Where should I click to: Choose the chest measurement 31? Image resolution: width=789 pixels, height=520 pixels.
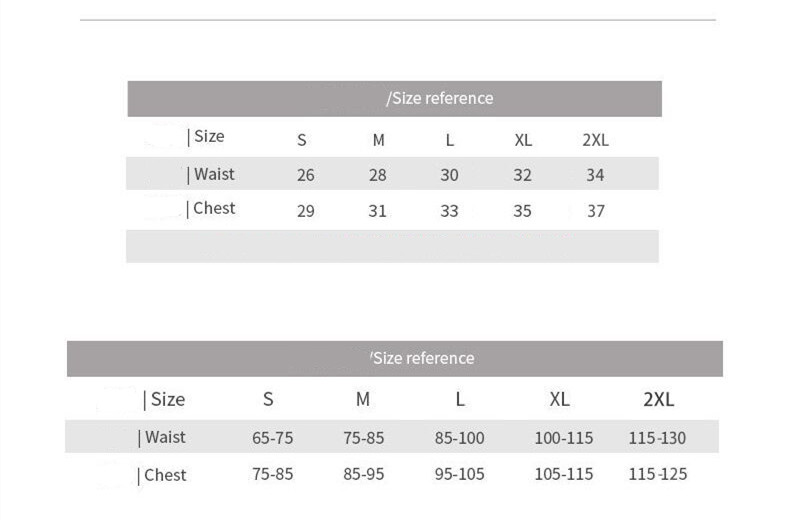378,211
